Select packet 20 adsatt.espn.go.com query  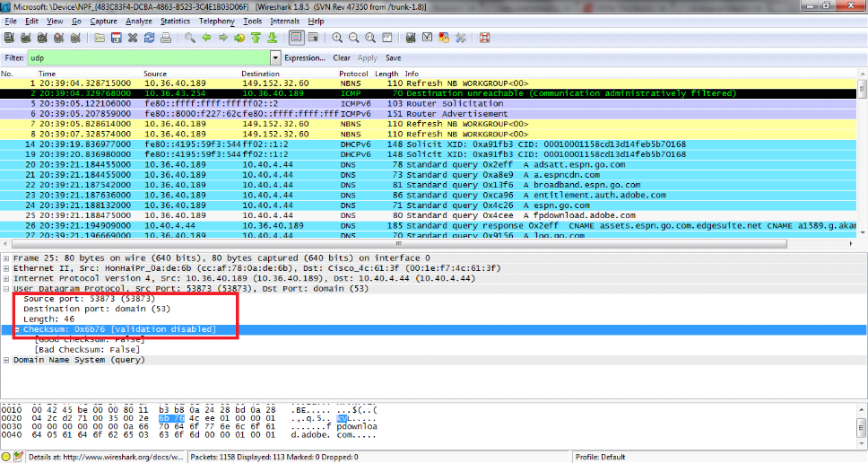pos(429,164)
